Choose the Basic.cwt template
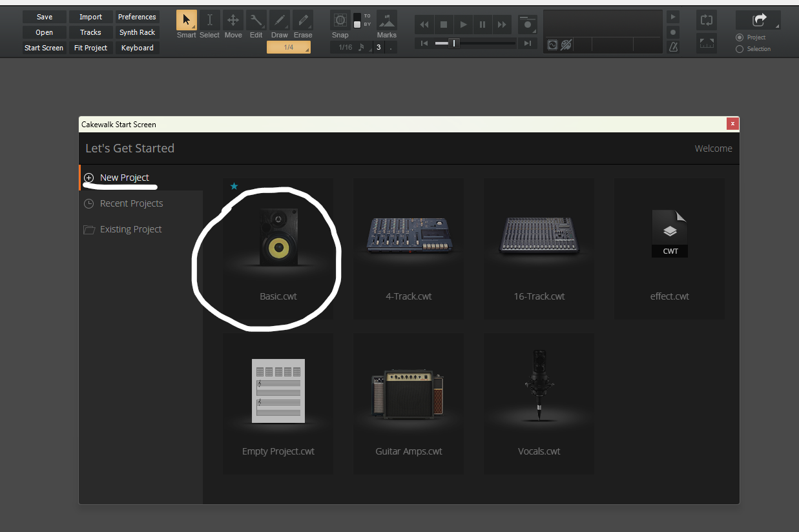Viewport: 799px width, 532px height. coord(278,249)
